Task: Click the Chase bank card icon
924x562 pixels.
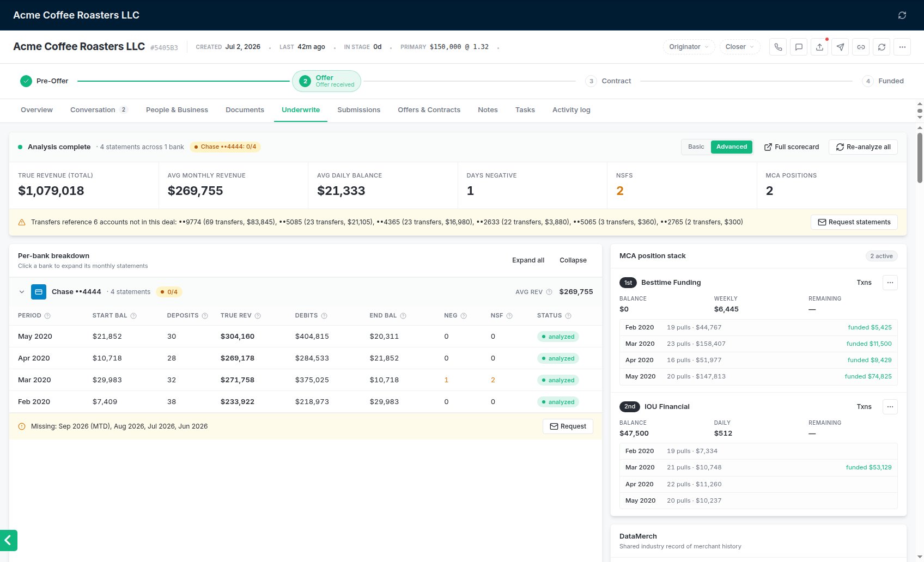Action: pos(39,292)
